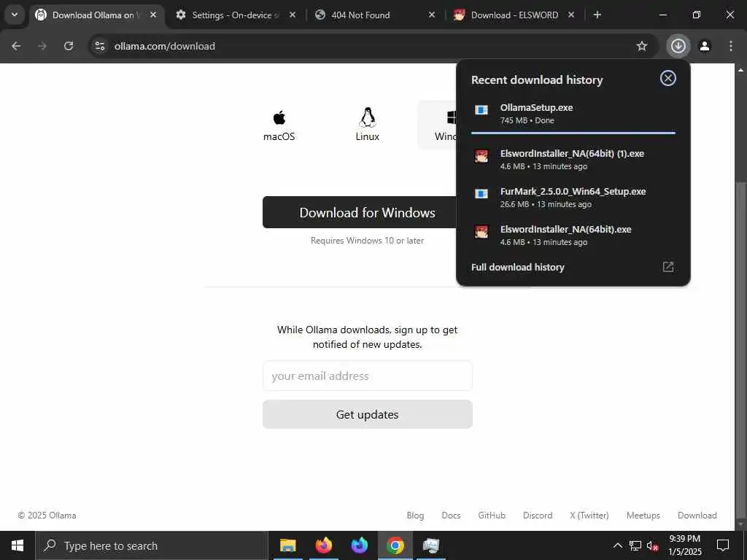Open the Windows Start menu

pos(18,545)
